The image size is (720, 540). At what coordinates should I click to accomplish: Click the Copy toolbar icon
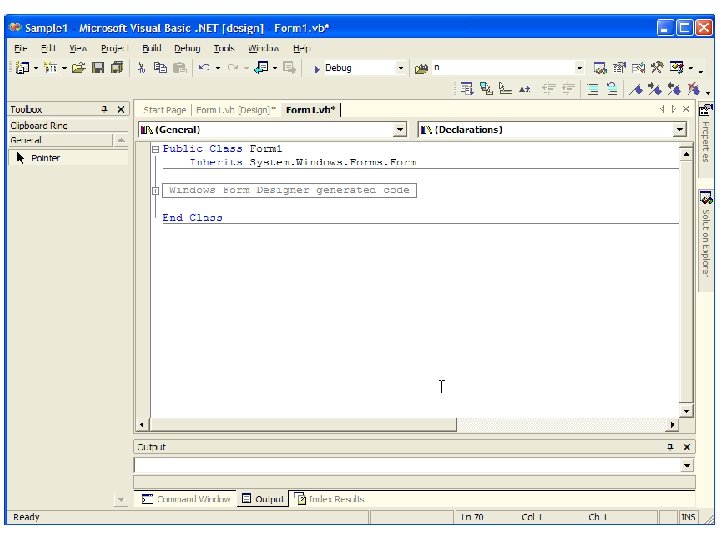tap(160, 68)
